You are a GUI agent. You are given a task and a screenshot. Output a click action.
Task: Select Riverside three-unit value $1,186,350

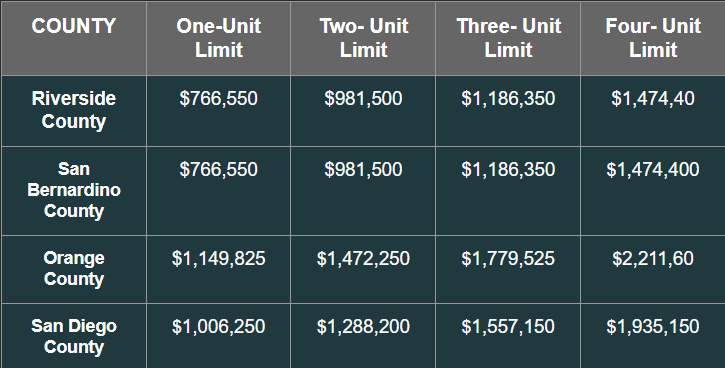(508, 98)
